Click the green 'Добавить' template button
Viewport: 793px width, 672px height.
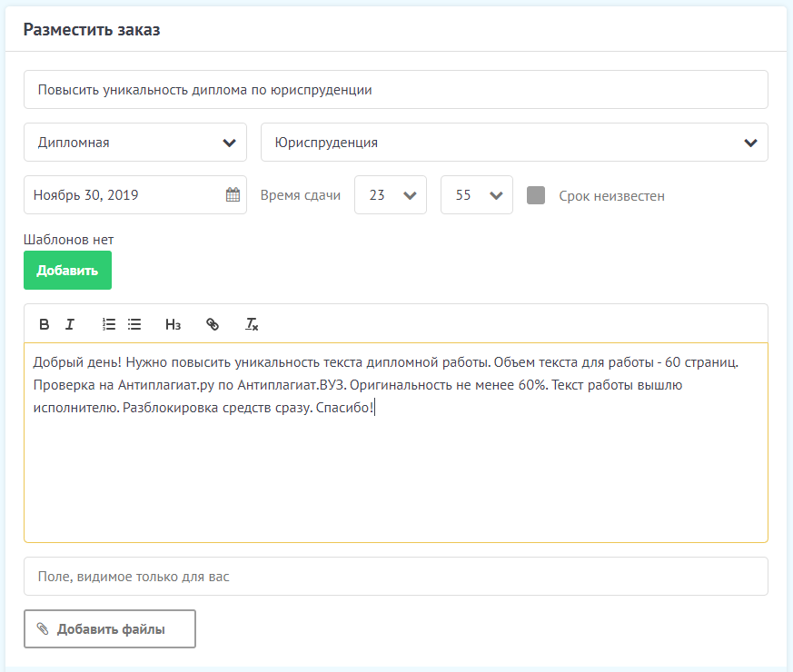click(x=67, y=271)
